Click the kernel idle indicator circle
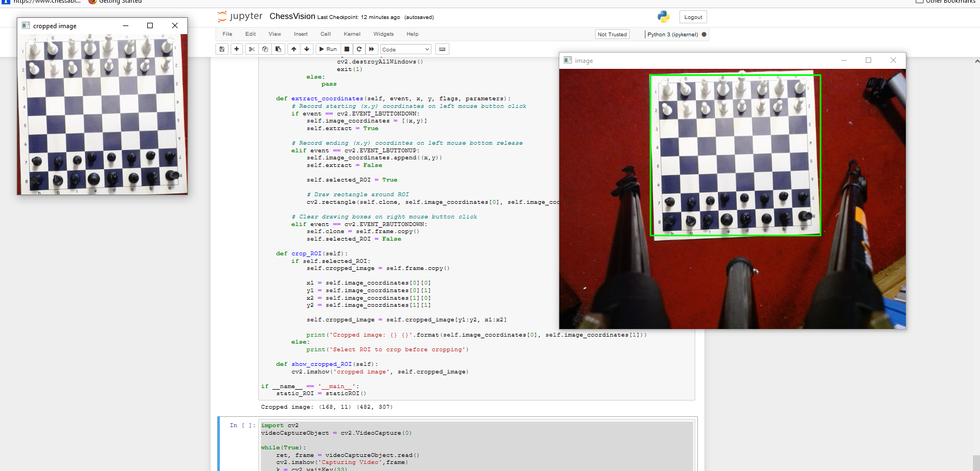The image size is (980, 471). point(704,34)
